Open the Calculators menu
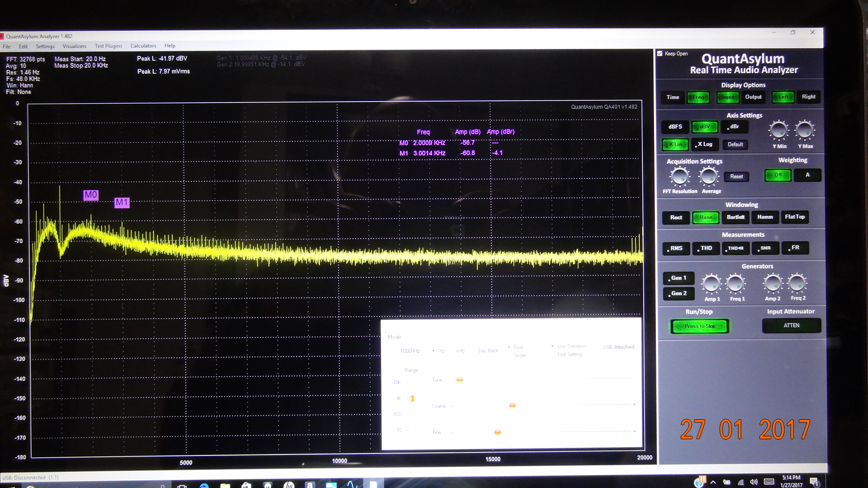 143,46
